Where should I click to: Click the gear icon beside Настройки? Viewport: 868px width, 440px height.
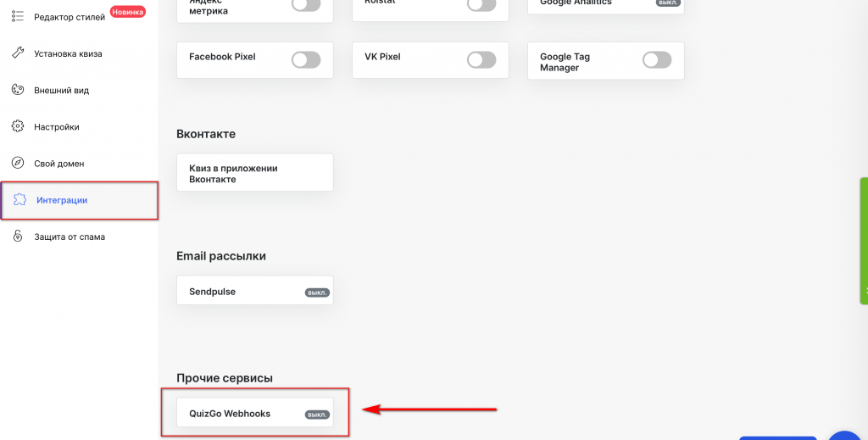18,126
